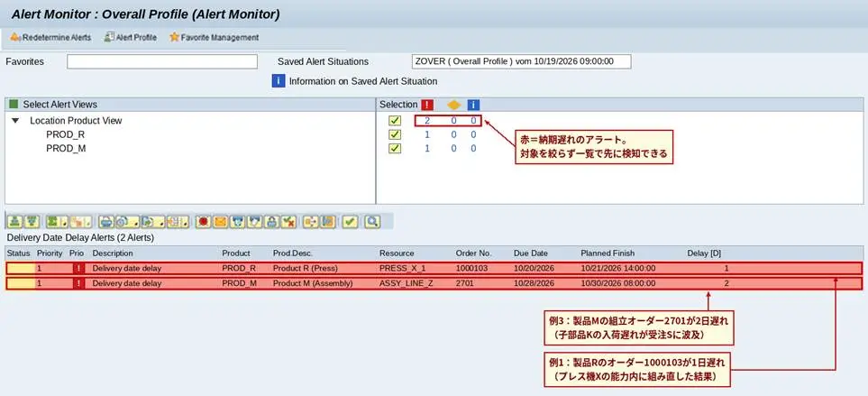The height and width of the screenshot is (396, 868).
Task: Click the ASSY_LINE_Z resource cell
Action: (407, 283)
